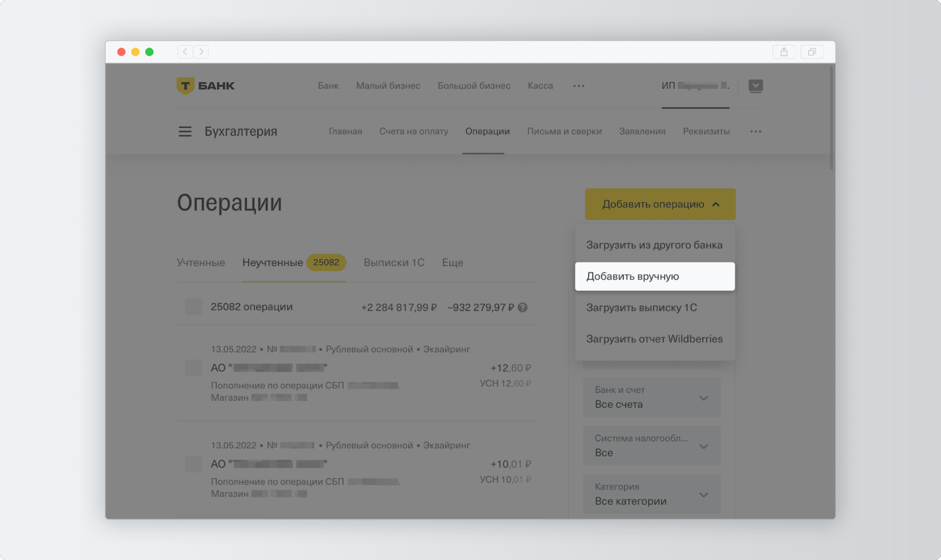941x560 pixels.
Task: Click the +2 284 817,99 ₽ income total
Action: pyautogui.click(x=399, y=308)
